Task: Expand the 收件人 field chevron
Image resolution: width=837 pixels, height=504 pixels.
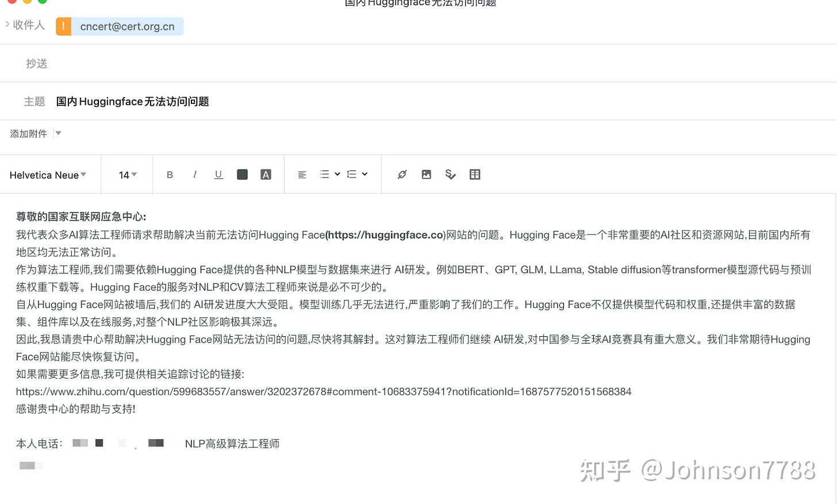Action: click(7, 24)
